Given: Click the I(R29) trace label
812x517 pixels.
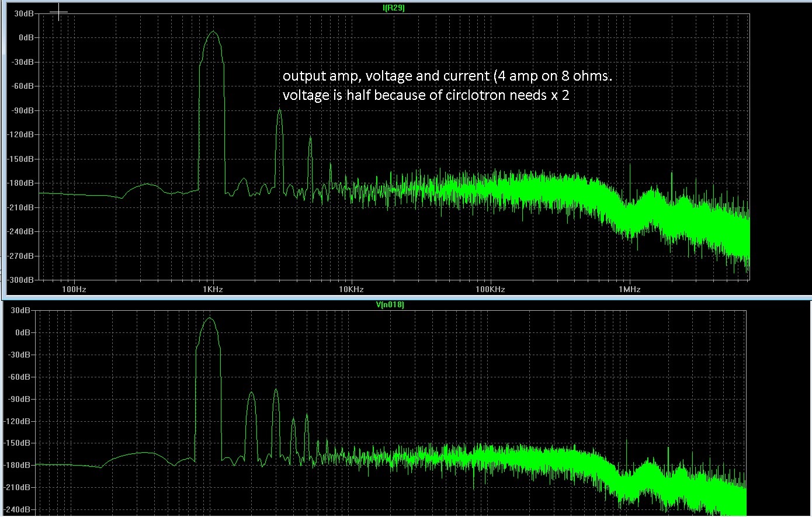Looking at the screenshot, I should coord(393,8).
